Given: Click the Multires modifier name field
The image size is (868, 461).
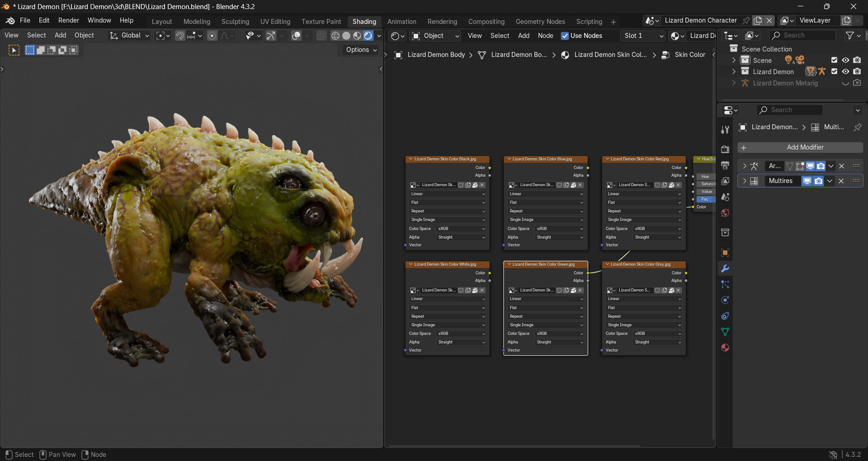Looking at the screenshot, I should point(783,181).
